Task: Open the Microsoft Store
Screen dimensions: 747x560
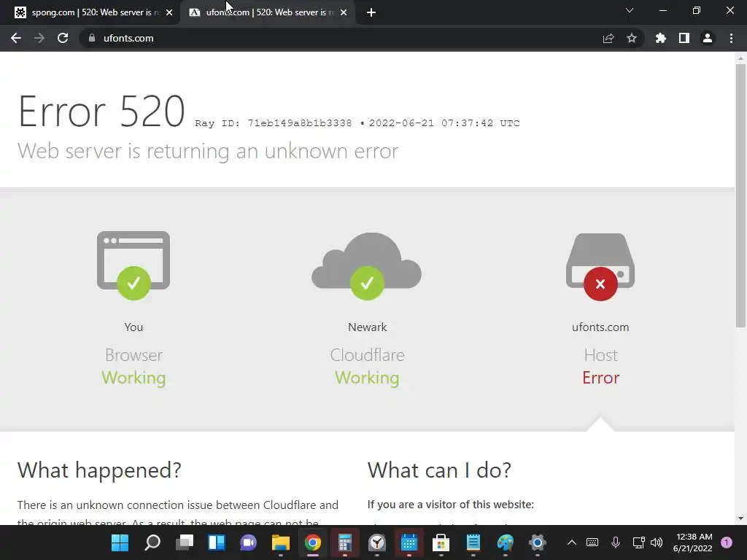Action: (x=441, y=542)
